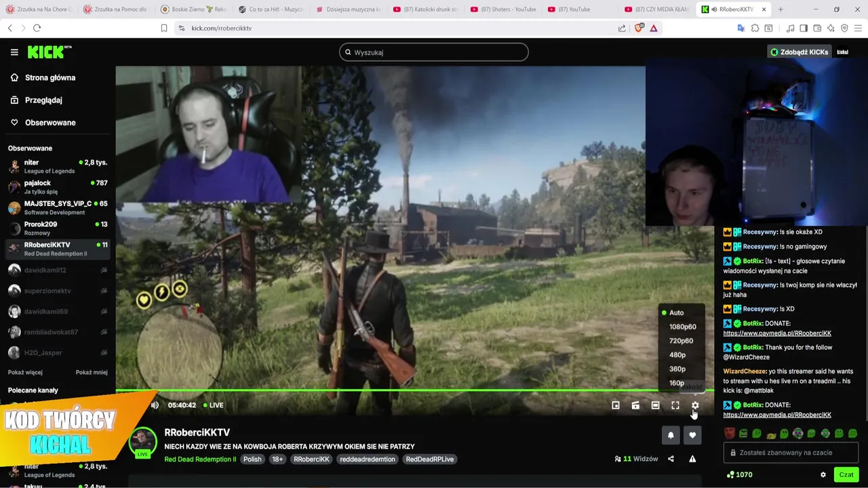The height and width of the screenshot is (488, 868).
Task: Select 1080p60 quality
Action: 682,327
